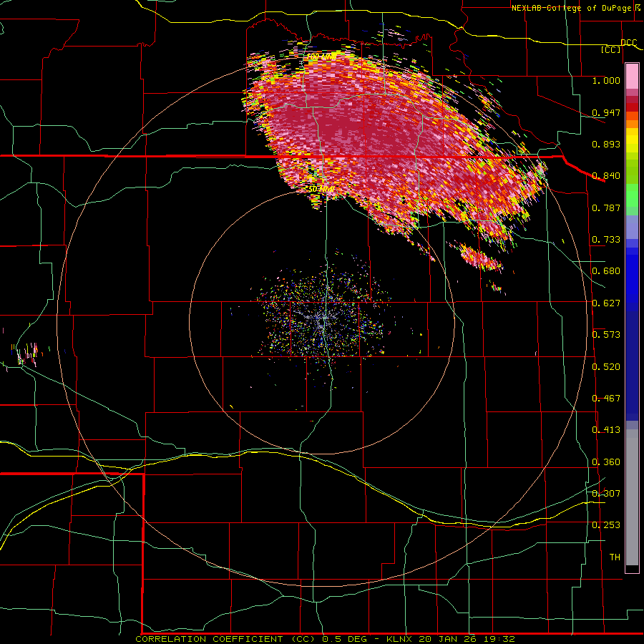Click the 0.787 scale value
Image resolution: width=644 pixels, height=644 pixels.
(x=606, y=208)
